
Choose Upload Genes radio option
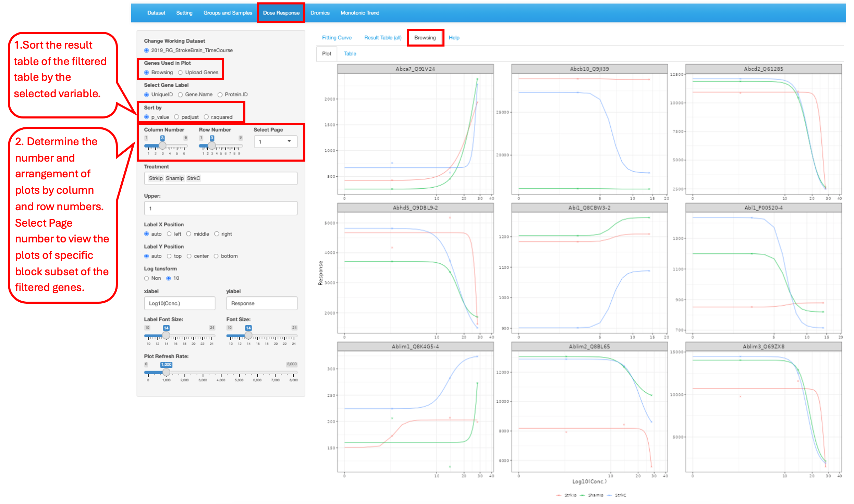pos(180,73)
